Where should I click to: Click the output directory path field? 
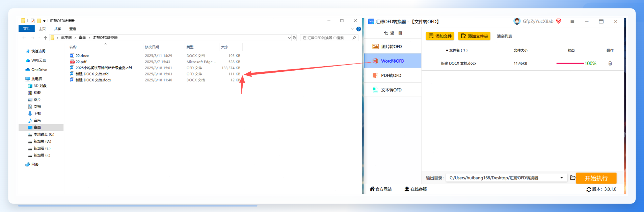506,178
